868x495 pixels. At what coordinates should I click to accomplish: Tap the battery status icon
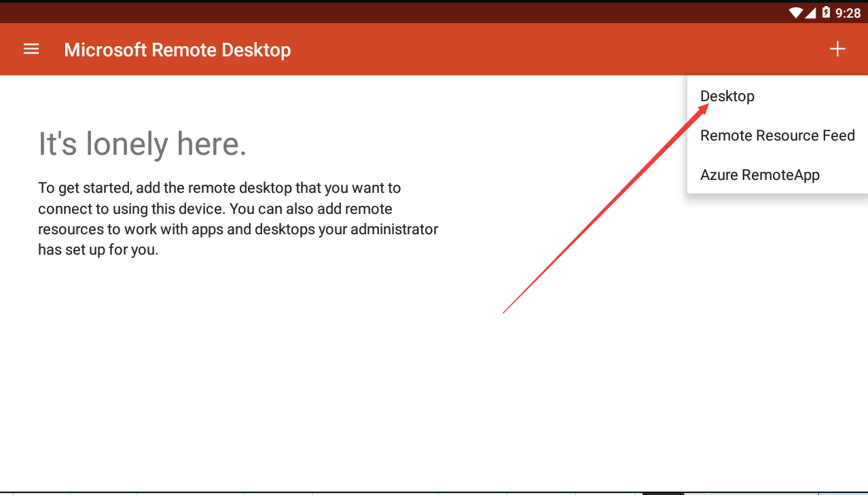(826, 12)
